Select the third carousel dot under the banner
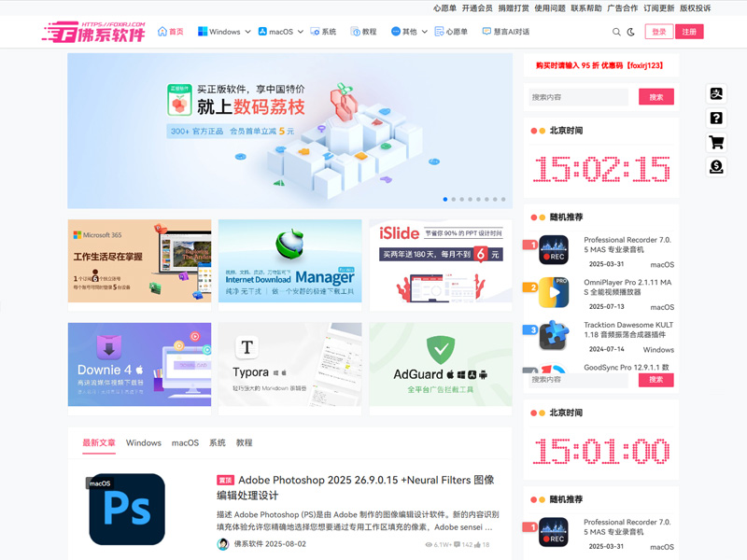Viewport: 747px width, 560px height. point(464,199)
